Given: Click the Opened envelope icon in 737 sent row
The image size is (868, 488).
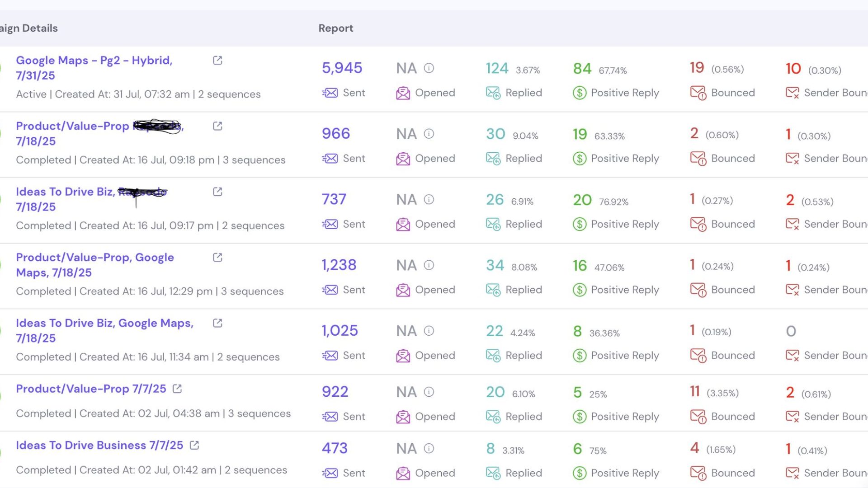Looking at the screenshot, I should click(403, 225).
